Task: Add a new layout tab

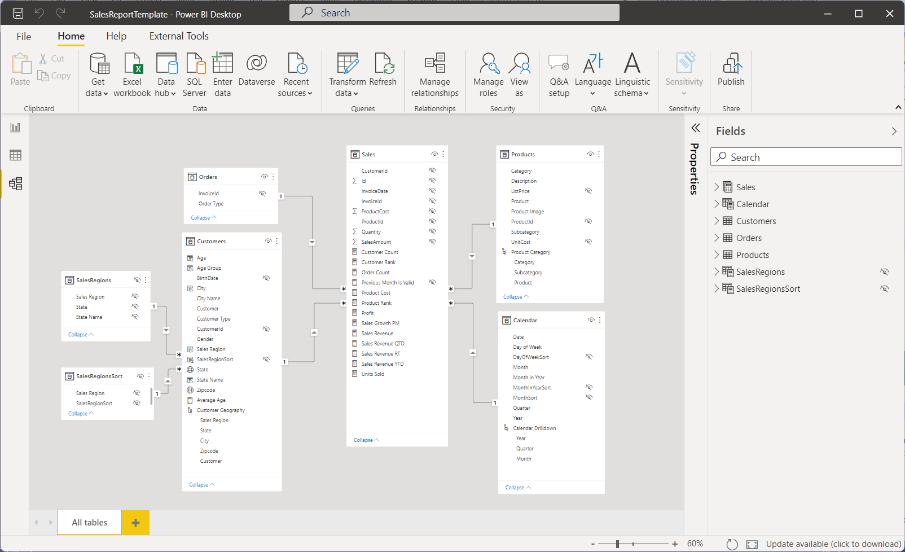Action: pyautogui.click(x=136, y=522)
